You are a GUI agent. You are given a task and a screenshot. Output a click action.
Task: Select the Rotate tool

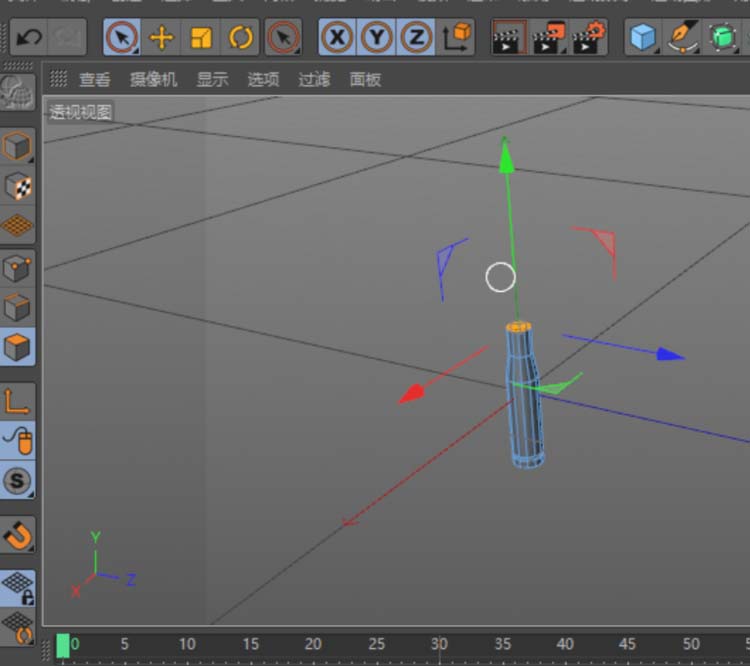click(x=241, y=38)
